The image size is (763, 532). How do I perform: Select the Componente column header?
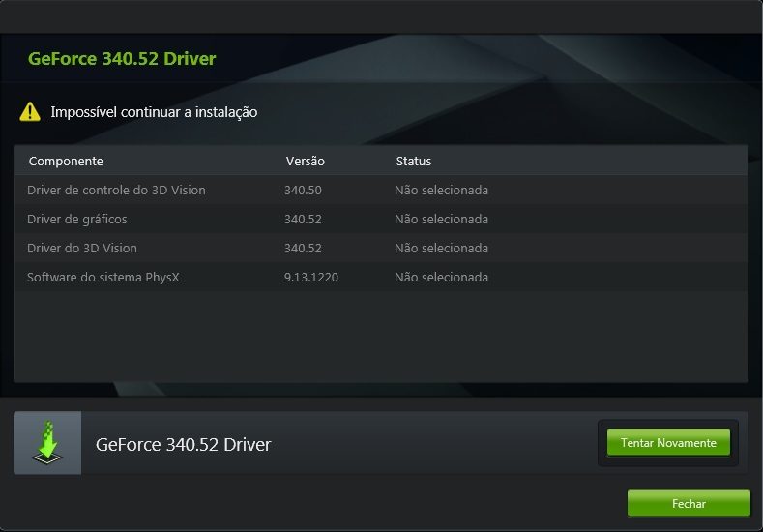66,162
